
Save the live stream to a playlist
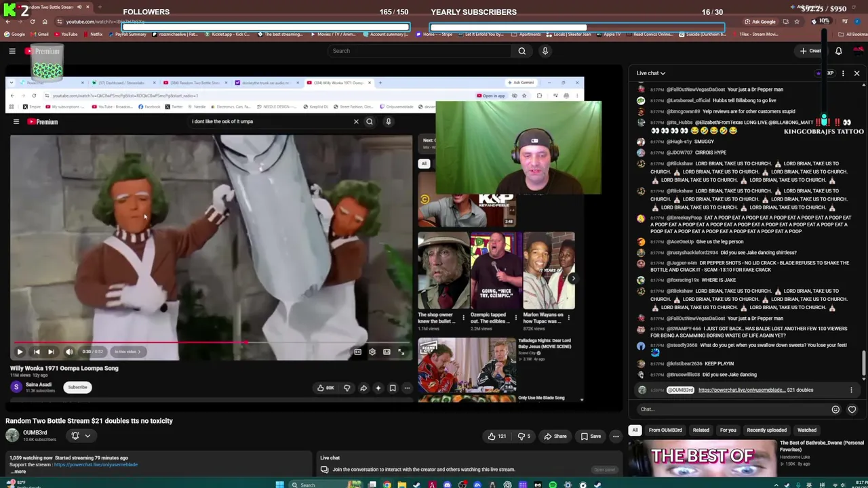pyautogui.click(x=591, y=436)
